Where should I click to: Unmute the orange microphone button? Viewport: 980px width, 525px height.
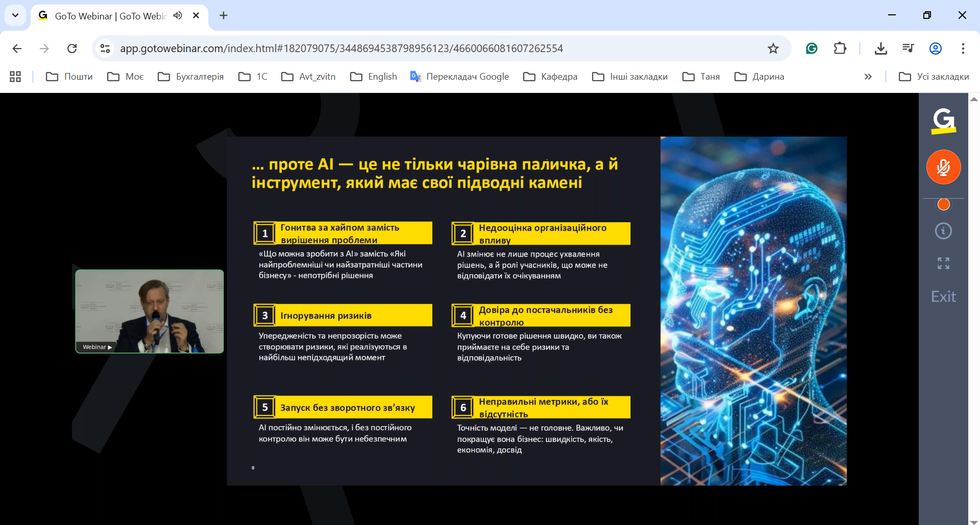[943, 167]
